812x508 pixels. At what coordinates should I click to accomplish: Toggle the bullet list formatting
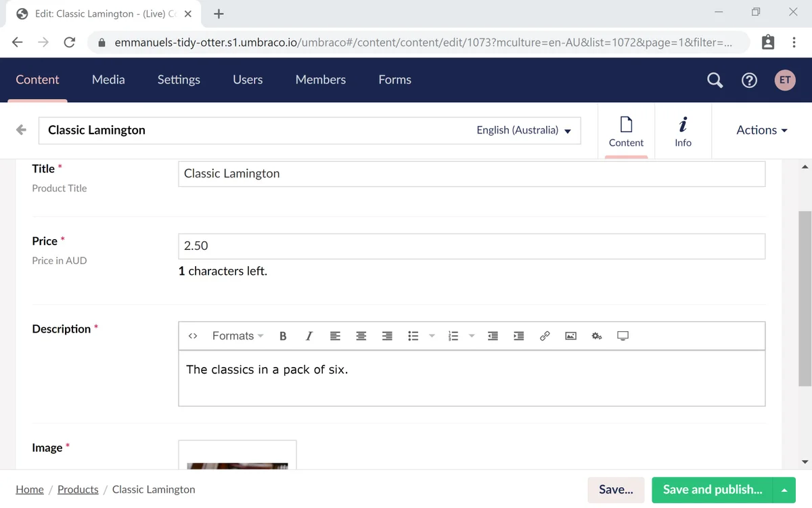coord(413,335)
